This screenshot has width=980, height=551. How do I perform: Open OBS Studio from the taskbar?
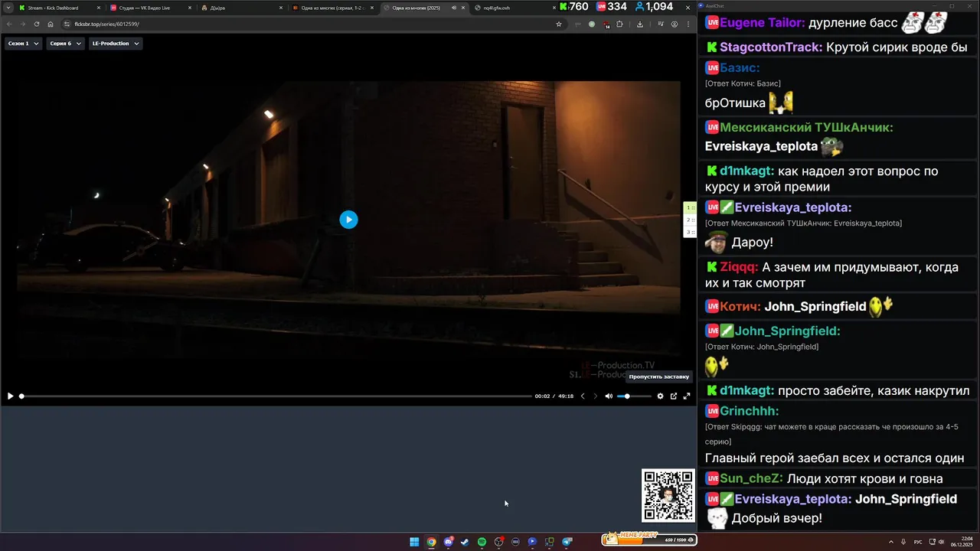click(x=498, y=542)
